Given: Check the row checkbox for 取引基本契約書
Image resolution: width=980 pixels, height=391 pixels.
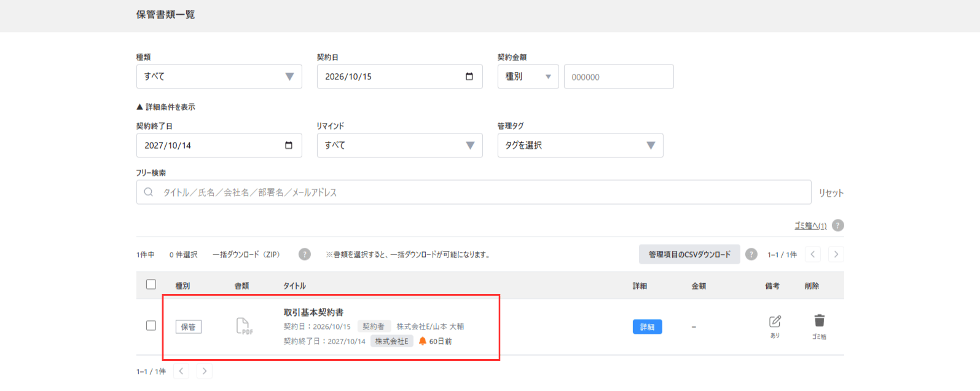Looking at the screenshot, I should click(x=151, y=326).
